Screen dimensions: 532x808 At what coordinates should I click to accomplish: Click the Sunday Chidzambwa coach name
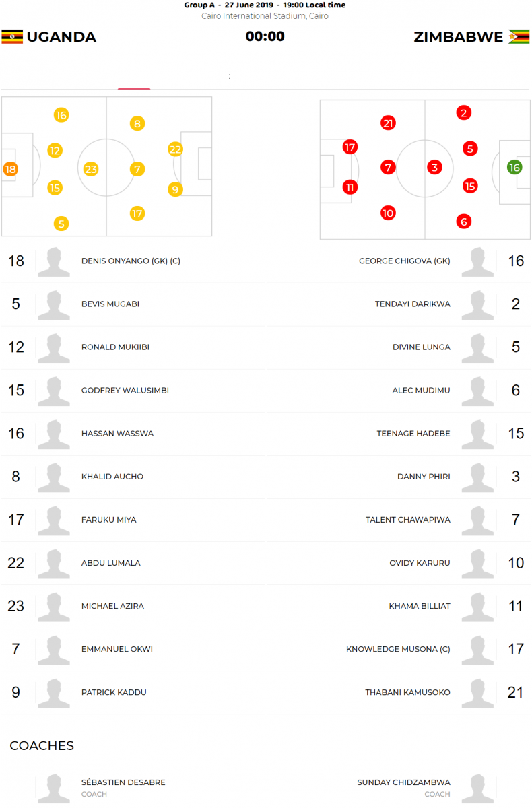[x=403, y=782]
